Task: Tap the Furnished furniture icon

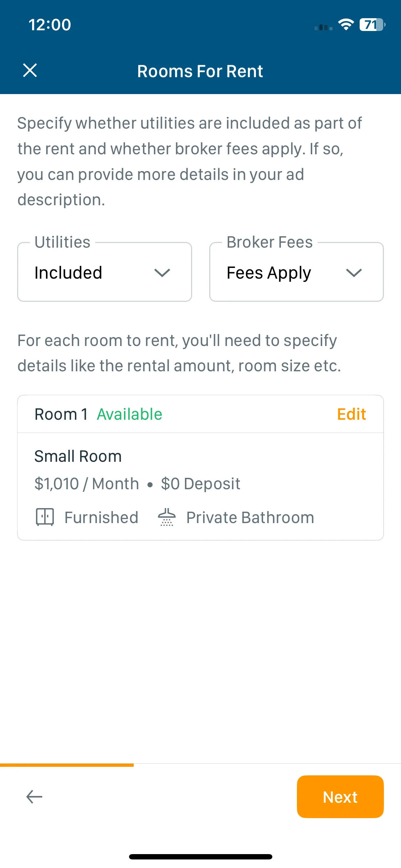Action: click(x=45, y=517)
